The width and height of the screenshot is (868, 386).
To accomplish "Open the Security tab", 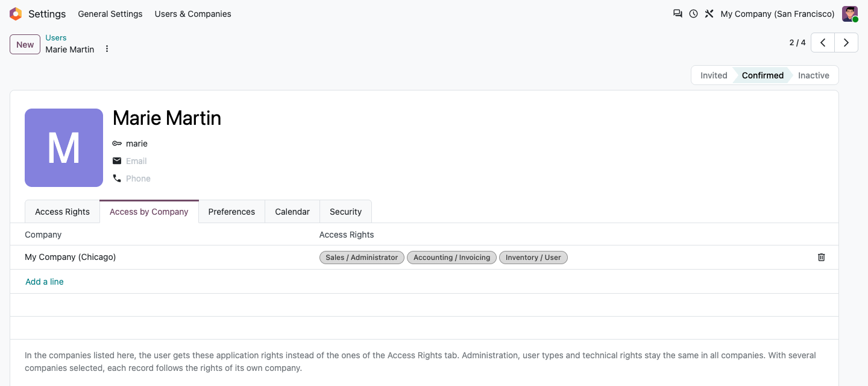I will [345, 212].
